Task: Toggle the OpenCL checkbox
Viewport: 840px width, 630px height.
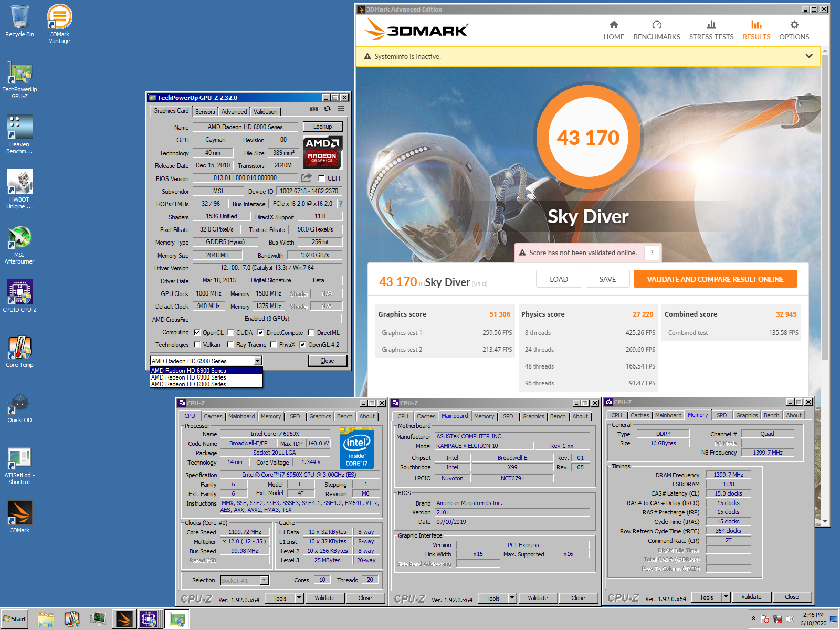Action: pos(197,333)
